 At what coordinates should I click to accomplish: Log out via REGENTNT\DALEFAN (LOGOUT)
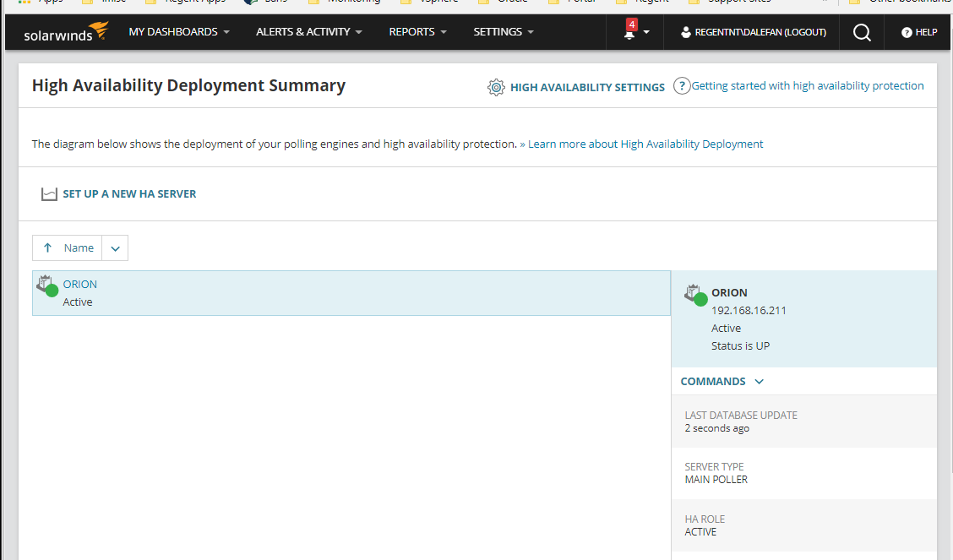[760, 32]
